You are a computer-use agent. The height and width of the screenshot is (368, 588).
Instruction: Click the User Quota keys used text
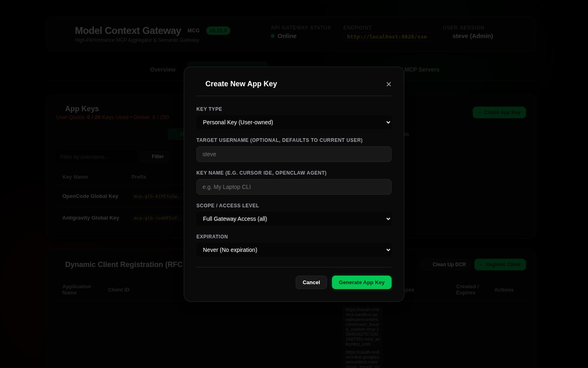[112, 117]
